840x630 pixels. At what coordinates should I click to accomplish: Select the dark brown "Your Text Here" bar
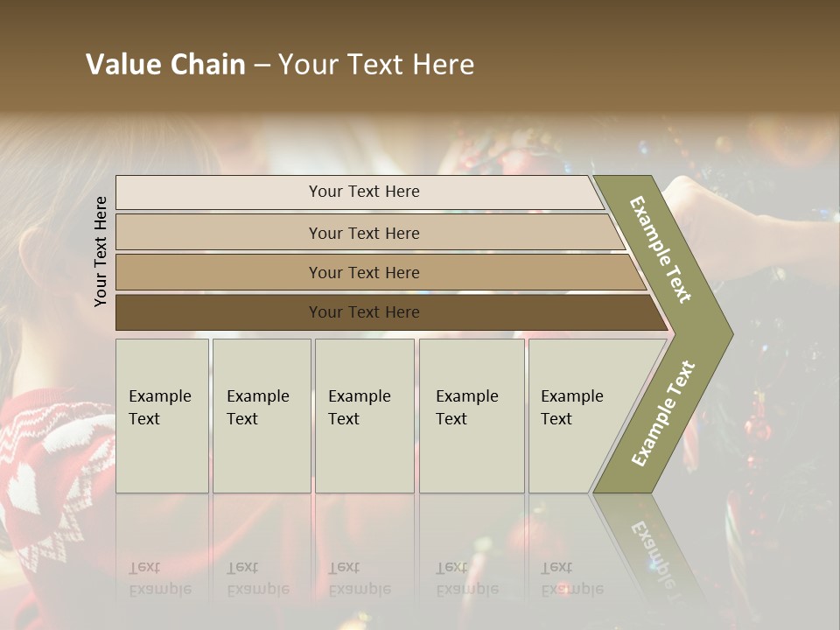click(363, 311)
